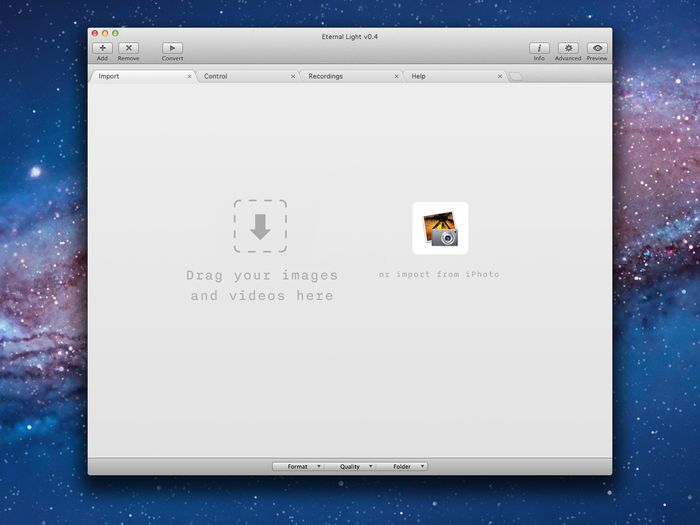Close the Recordings tab
700x525 pixels.
pyautogui.click(x=396, y=76)
